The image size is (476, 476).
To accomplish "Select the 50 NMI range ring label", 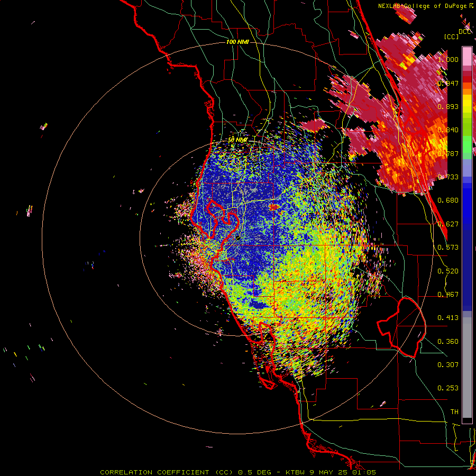I will pyautogui.click(x=237, y=140).
